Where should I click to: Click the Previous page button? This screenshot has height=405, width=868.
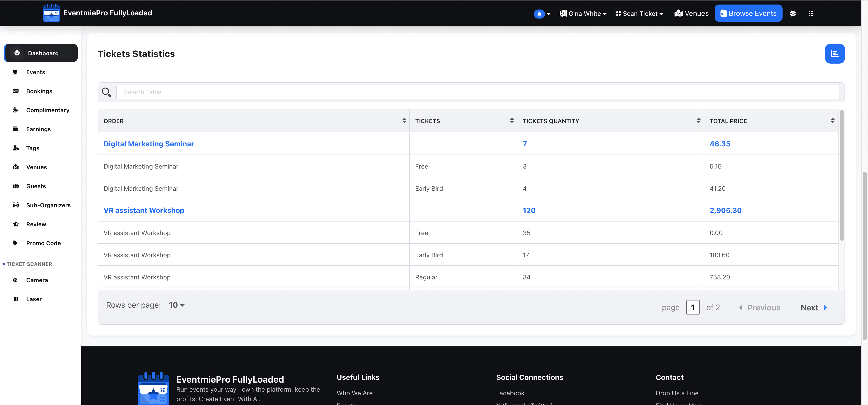pyautogui.click(x=759, y=307)
